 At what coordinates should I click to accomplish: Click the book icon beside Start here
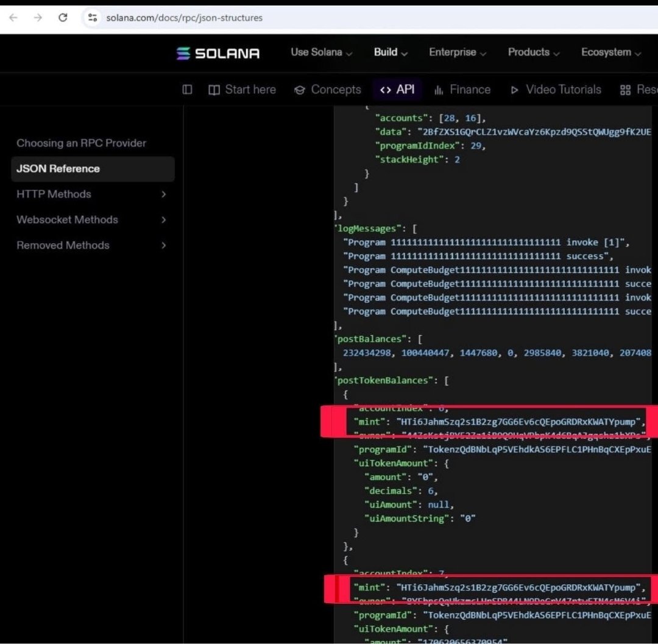(x=214, y=90)
